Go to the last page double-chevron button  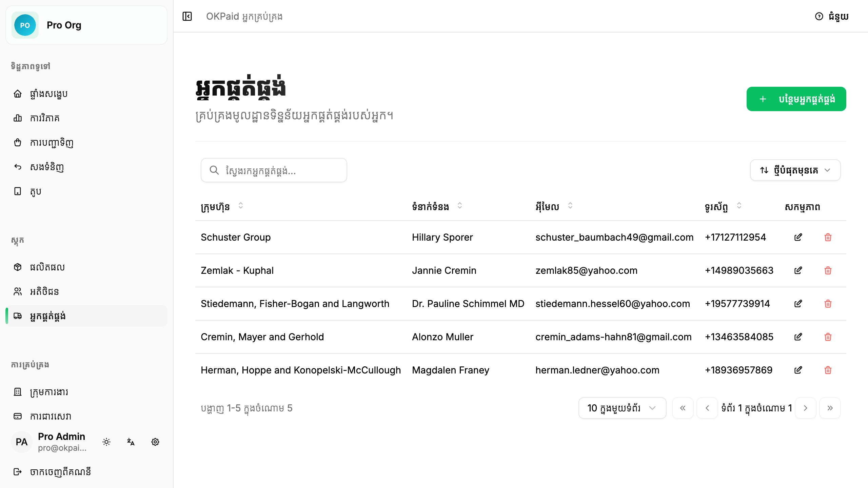point(830,408)
